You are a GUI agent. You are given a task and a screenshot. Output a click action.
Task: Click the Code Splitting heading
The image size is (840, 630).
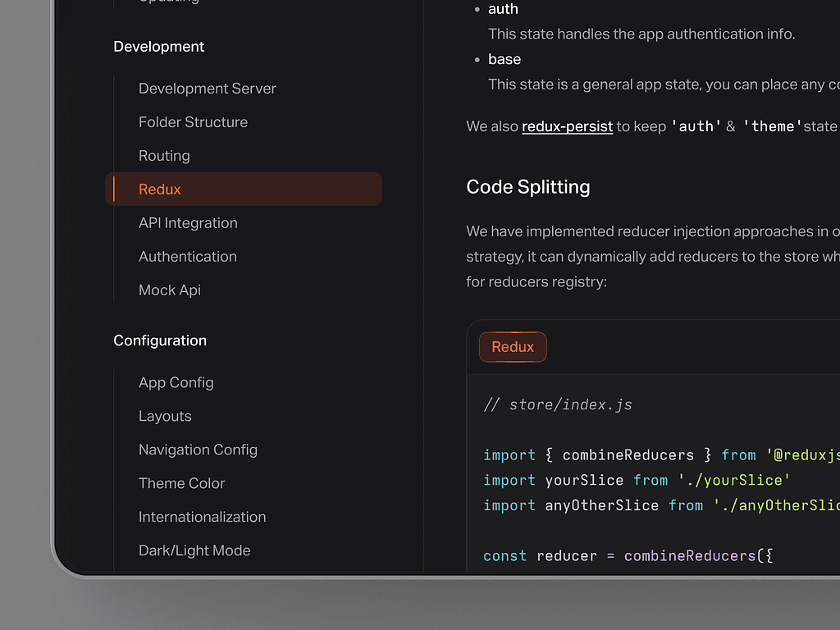coord(527,187)
